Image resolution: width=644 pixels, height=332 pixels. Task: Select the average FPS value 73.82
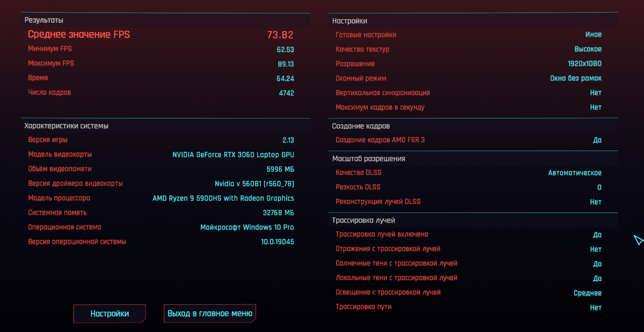coord(280,35)
